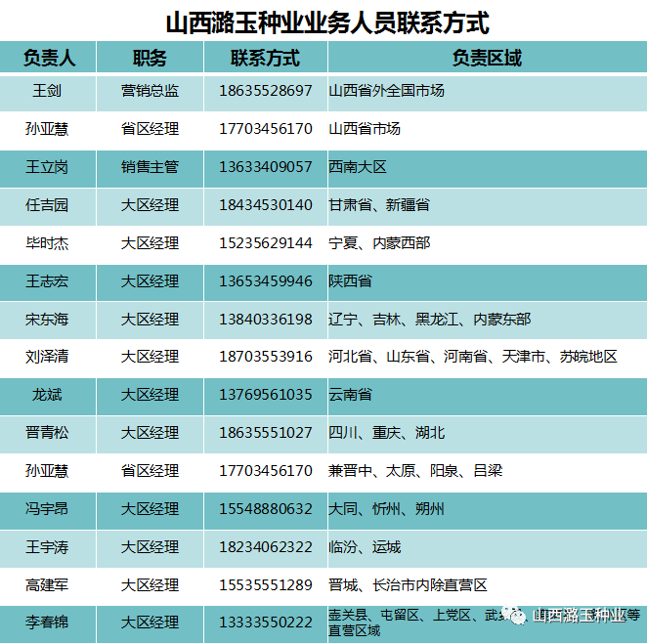The image size is (647, 644).
Task: Click the 销售主管 position cell
Action: (150, 167)
